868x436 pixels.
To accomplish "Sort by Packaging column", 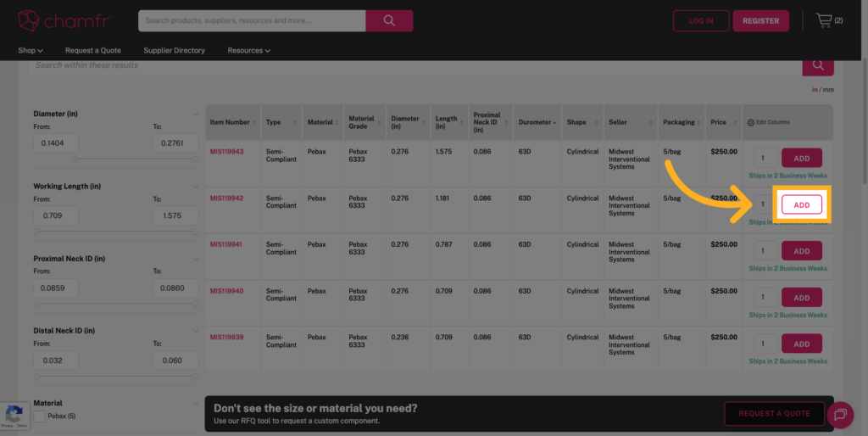I will tap(682, 122).
